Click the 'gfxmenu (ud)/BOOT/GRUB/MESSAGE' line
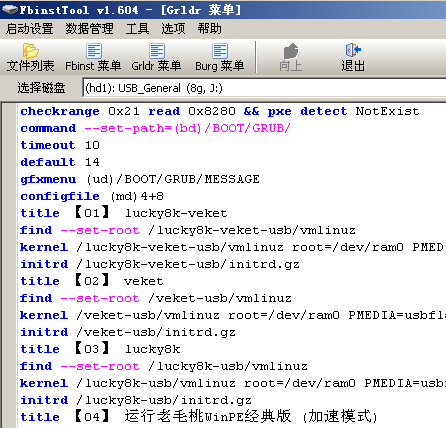This screenshot has width=446, height=428. pyautogui.click(x=140, y=179)
